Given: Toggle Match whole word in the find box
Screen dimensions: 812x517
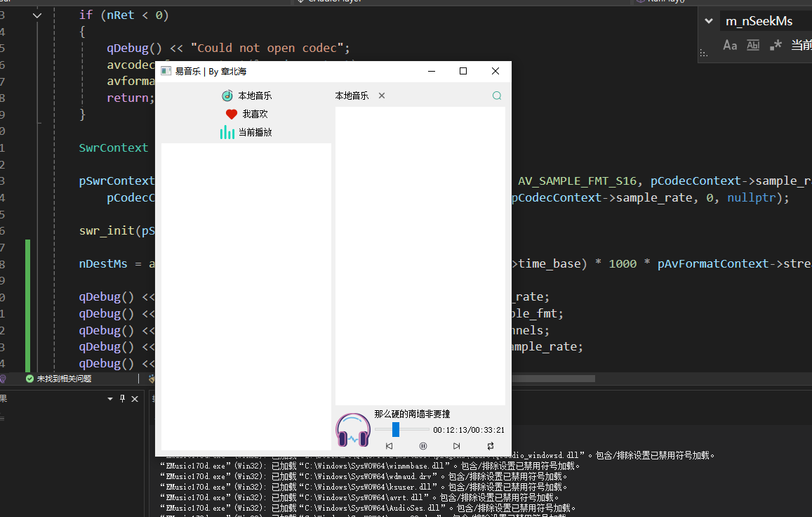Looking at the screenshot, I should pyautogui.click(x=753, y=45).
